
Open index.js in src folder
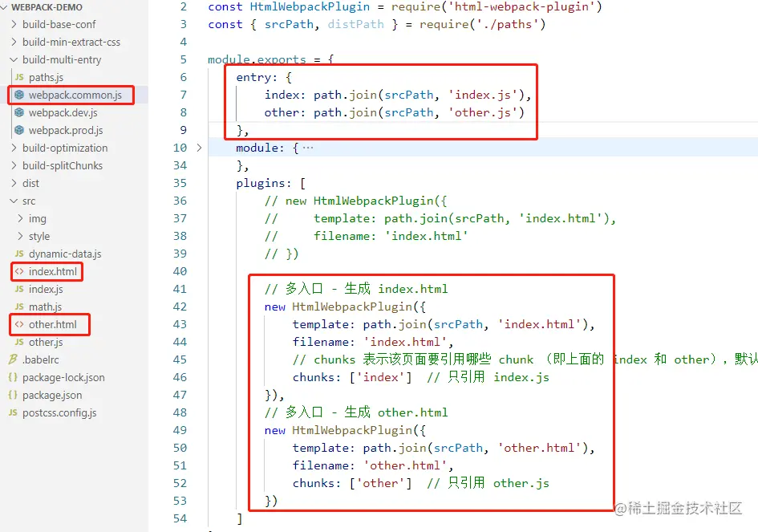click(x=46, y=289)
